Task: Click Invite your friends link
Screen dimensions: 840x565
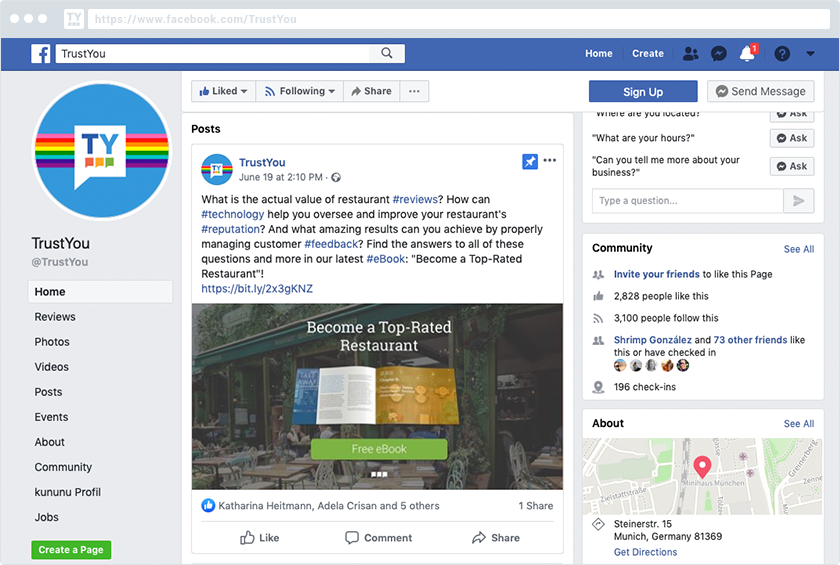Action: click(x=656, y=274)
